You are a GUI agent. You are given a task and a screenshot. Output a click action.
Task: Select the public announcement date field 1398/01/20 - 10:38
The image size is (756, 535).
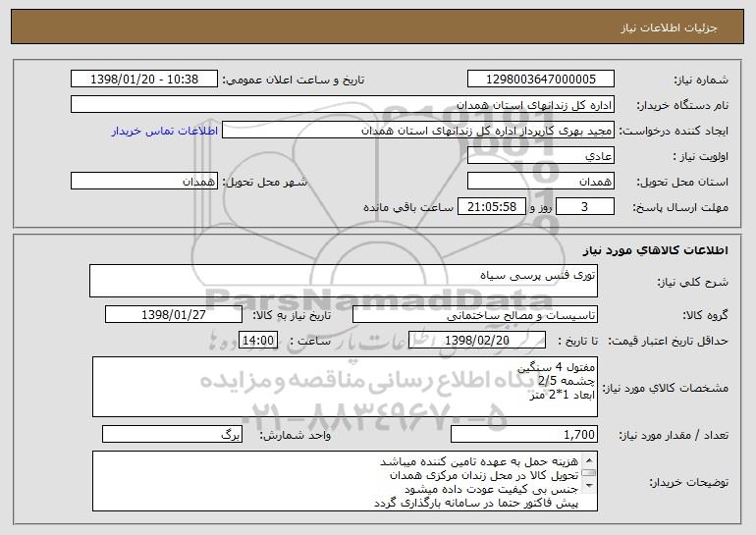coord(144,80)
